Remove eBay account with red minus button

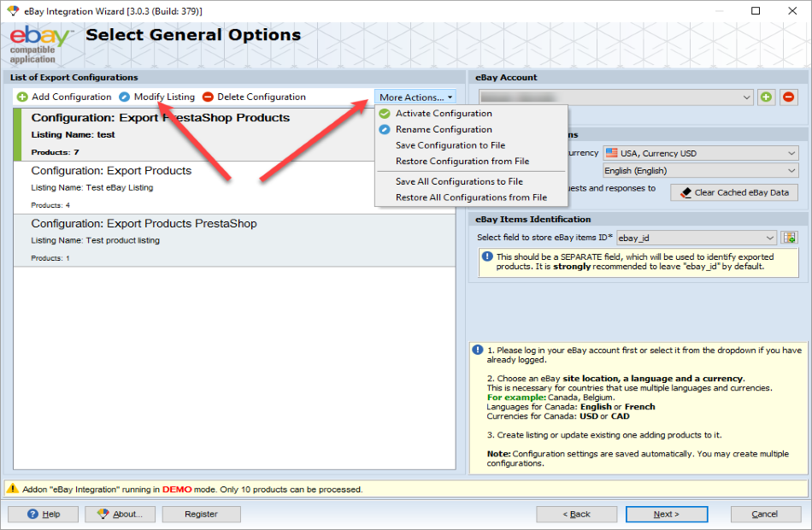pos(788,97)
